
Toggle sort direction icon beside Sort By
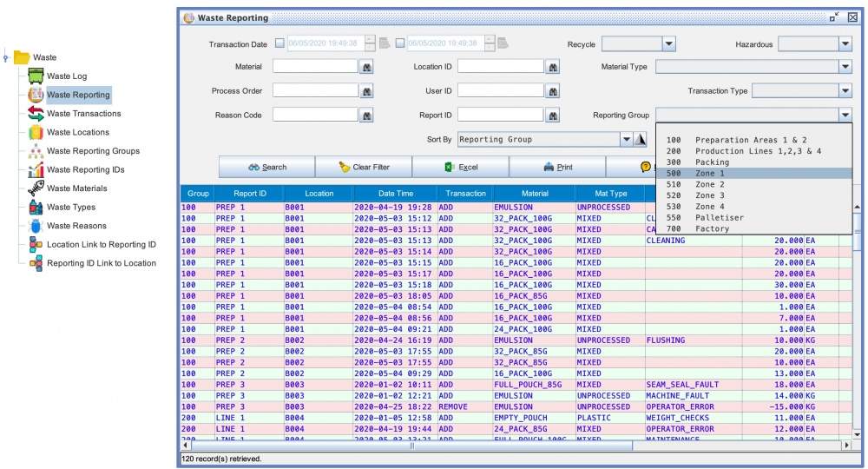point(641,140)
